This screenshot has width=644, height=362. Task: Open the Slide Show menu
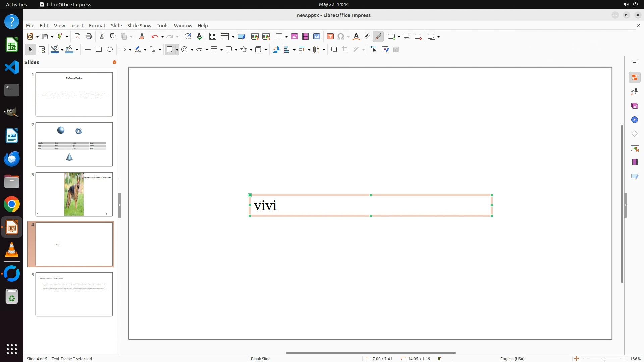(x=139, y=26)
